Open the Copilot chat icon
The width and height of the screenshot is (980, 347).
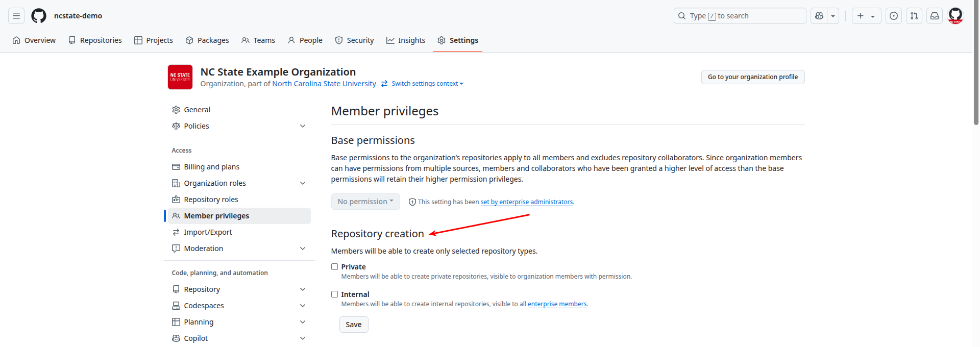coord(819,16)
